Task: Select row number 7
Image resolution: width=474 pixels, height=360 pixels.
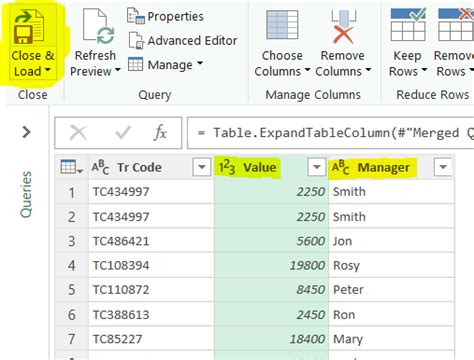Action: pos(72,339)
